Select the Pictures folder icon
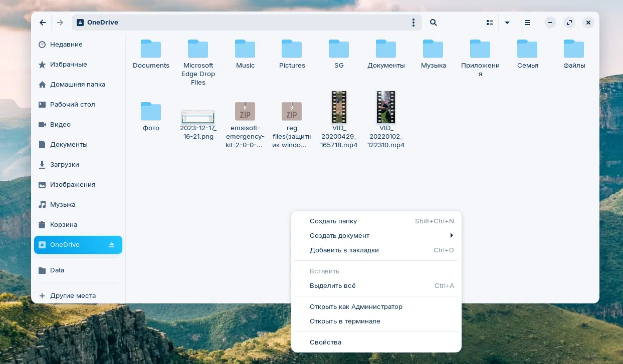The width and height of the screenshot is (623, 364). pos(292,49)
